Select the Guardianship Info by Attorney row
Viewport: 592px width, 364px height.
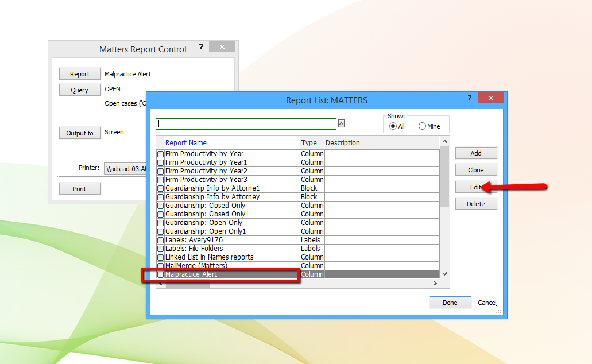(298, 197)
